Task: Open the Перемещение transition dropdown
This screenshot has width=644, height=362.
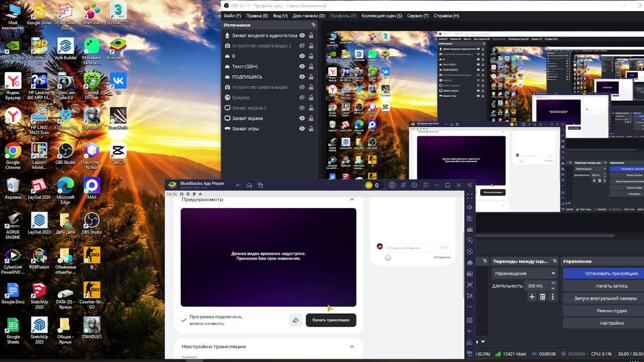Action: [525, 273]
